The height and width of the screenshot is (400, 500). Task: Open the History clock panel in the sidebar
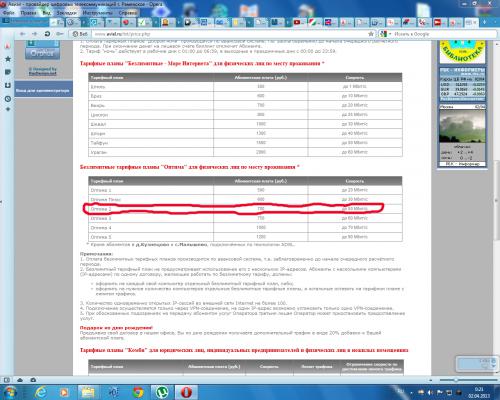pos(8,99)
